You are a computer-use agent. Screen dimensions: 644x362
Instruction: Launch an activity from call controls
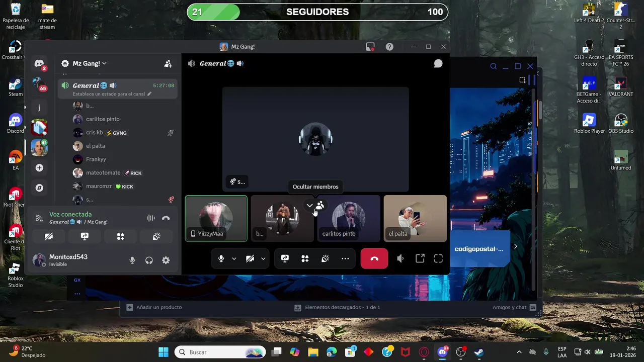coord(305,258)
